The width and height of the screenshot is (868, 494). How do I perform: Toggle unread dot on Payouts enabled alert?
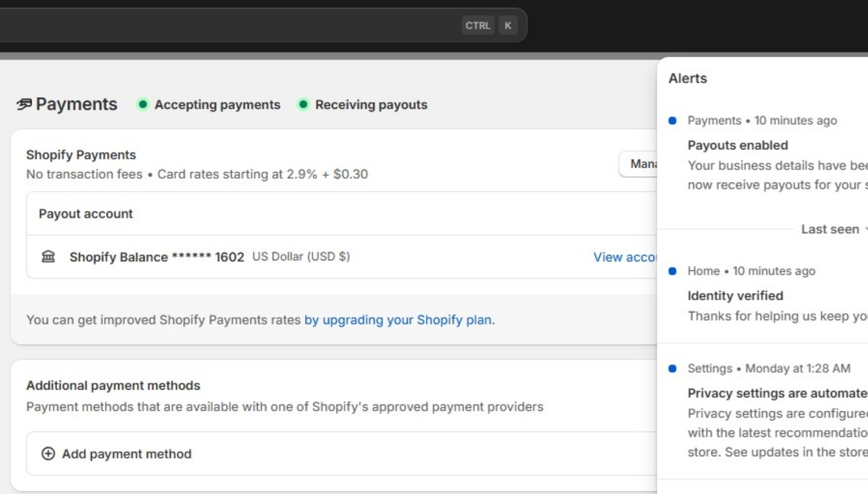point(673,120)
